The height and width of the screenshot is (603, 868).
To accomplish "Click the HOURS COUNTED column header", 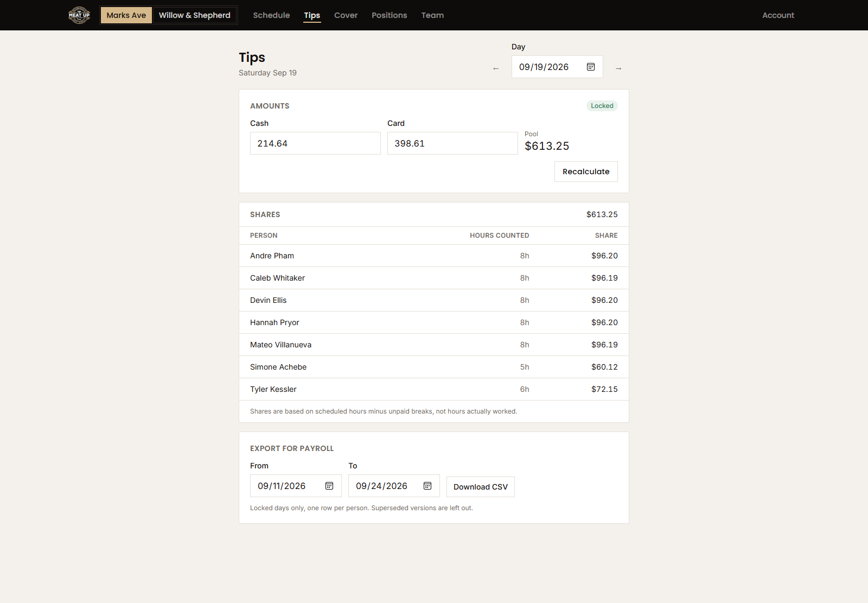I will click(x=499, y=236).
